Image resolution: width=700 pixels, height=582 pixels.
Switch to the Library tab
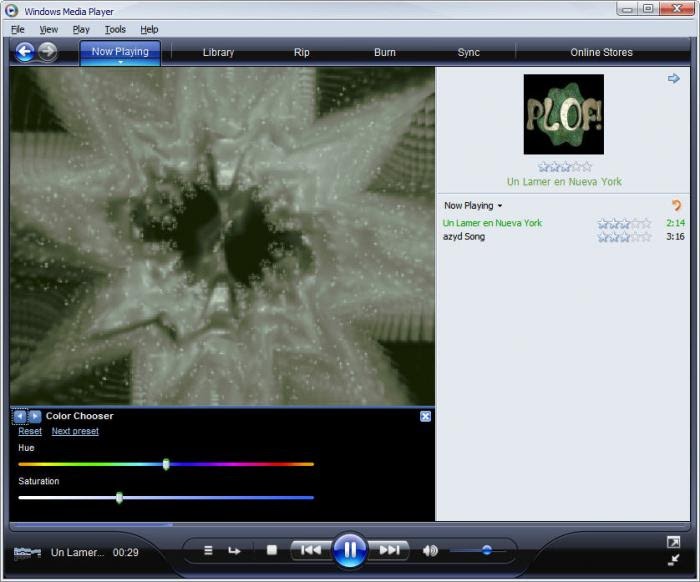click(218, 52)
